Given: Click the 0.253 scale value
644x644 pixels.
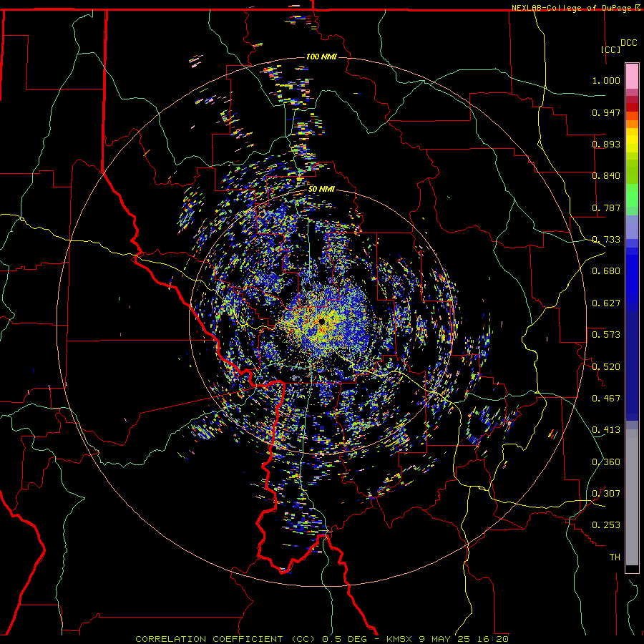Looking at the screenshot, I should (x=606, y=525).
